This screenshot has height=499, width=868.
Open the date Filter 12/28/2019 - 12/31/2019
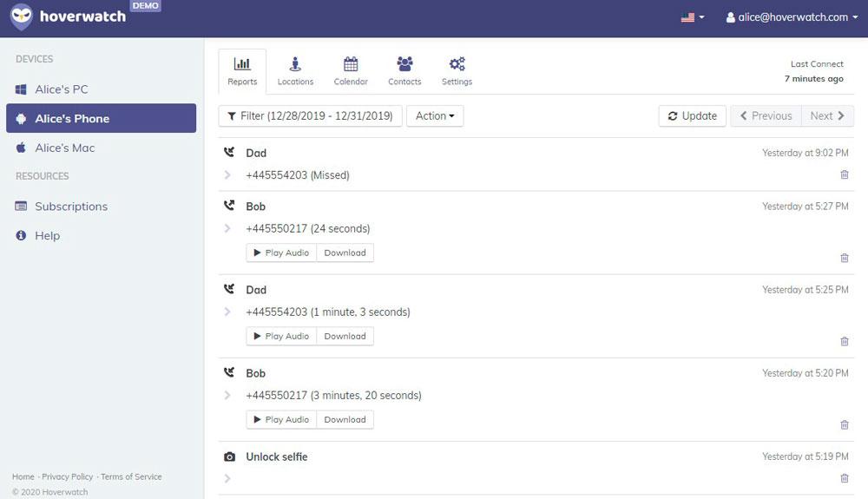[x=310, y=116]
